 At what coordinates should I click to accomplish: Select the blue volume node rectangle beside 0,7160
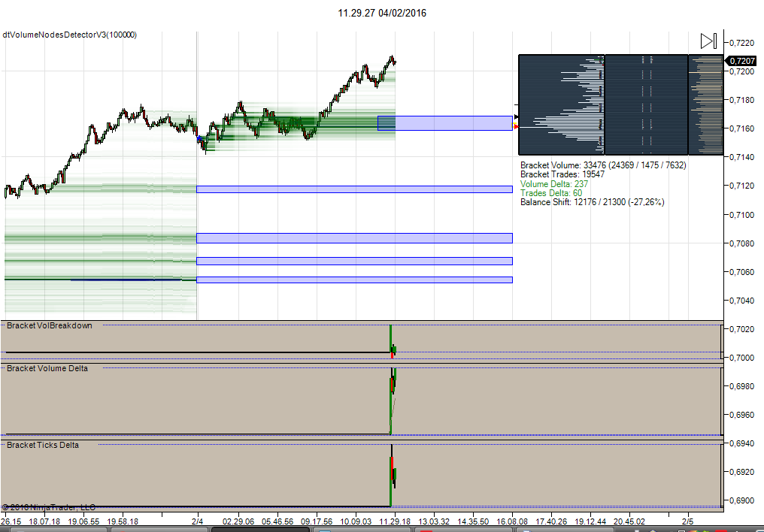(x=445, y=123)
